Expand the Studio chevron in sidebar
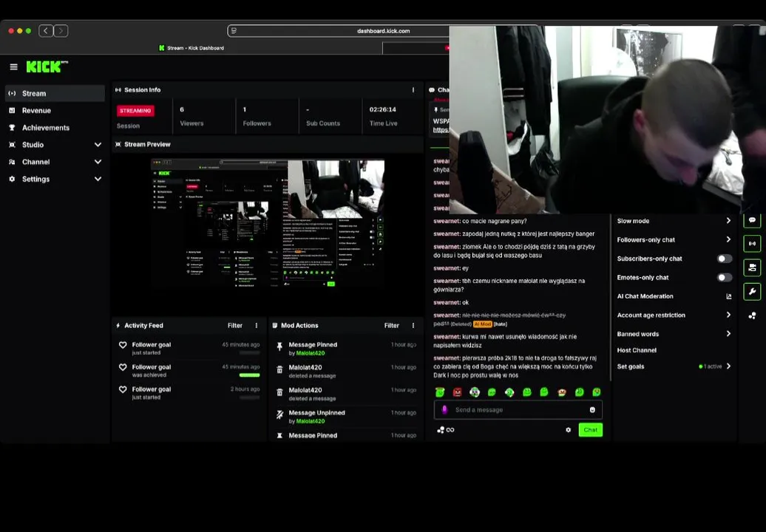The image size is (766, 532). tap(98, 145)
